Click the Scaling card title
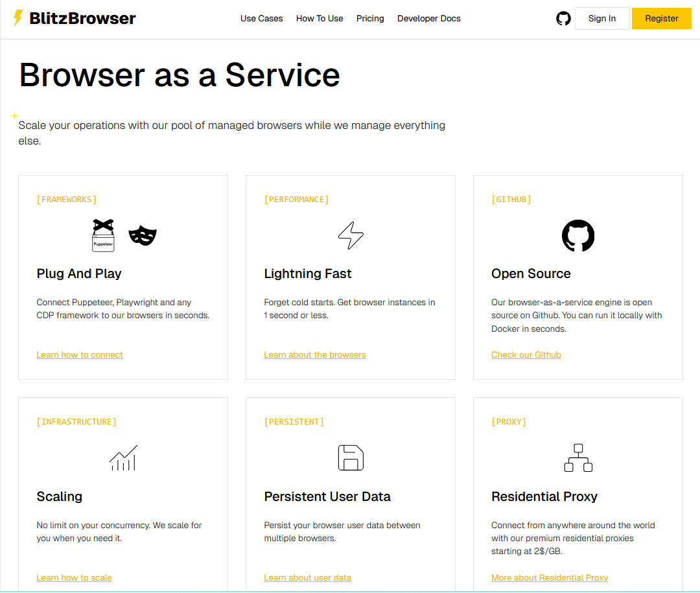The width and height of the screenshot is (700, 593). (x=60, y=496)
